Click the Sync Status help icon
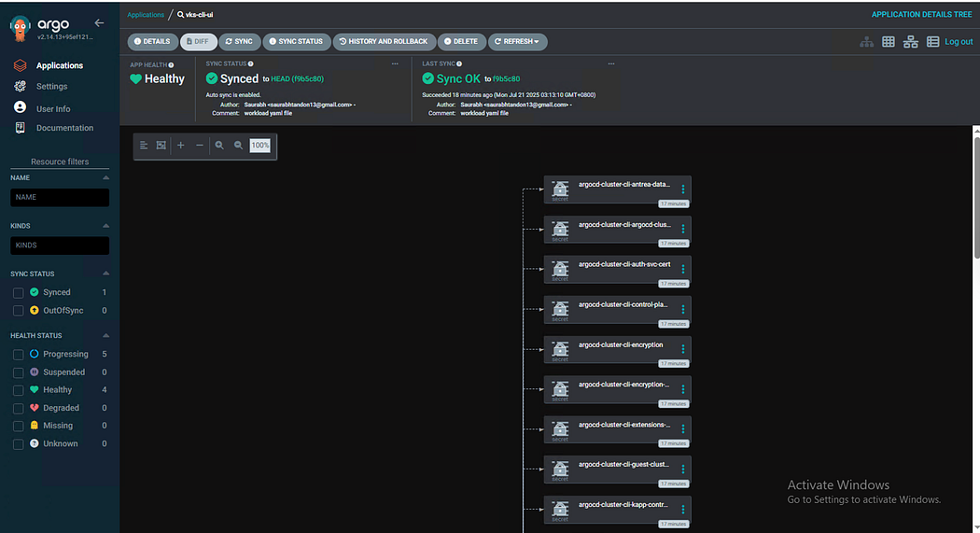 [x=251, y=63]
